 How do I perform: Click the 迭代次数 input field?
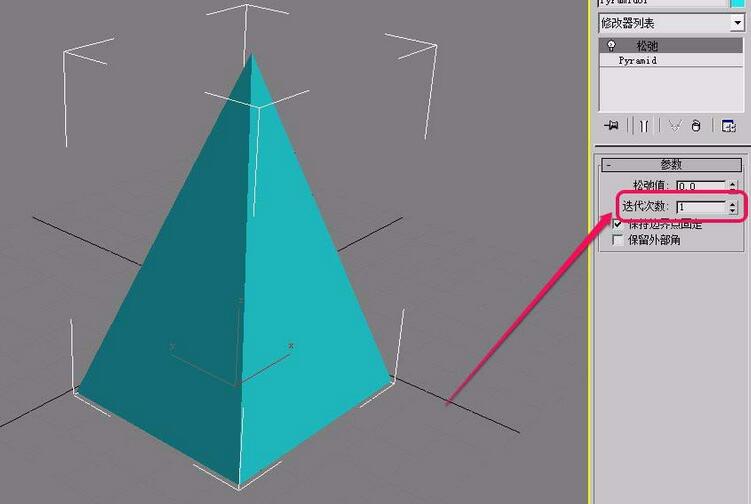point(701,207)
